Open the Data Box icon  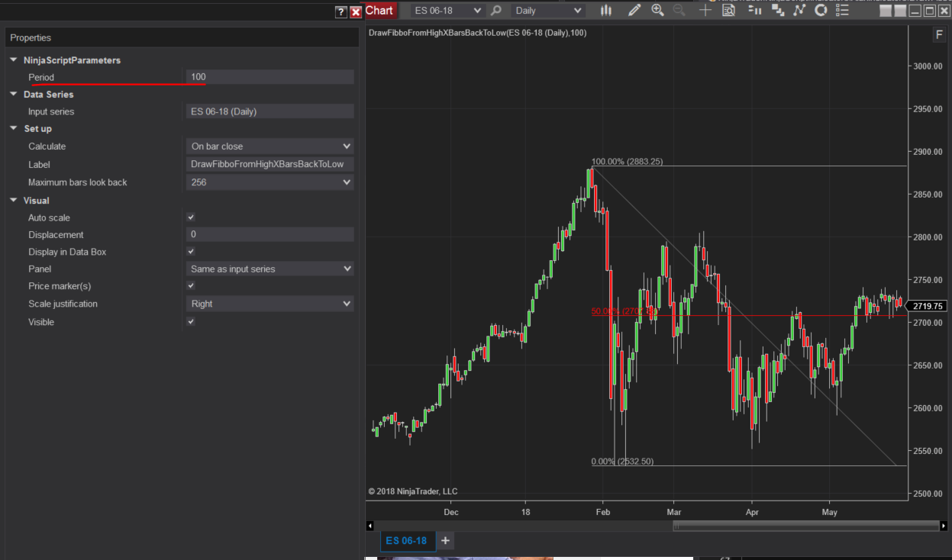pos(729,11)
